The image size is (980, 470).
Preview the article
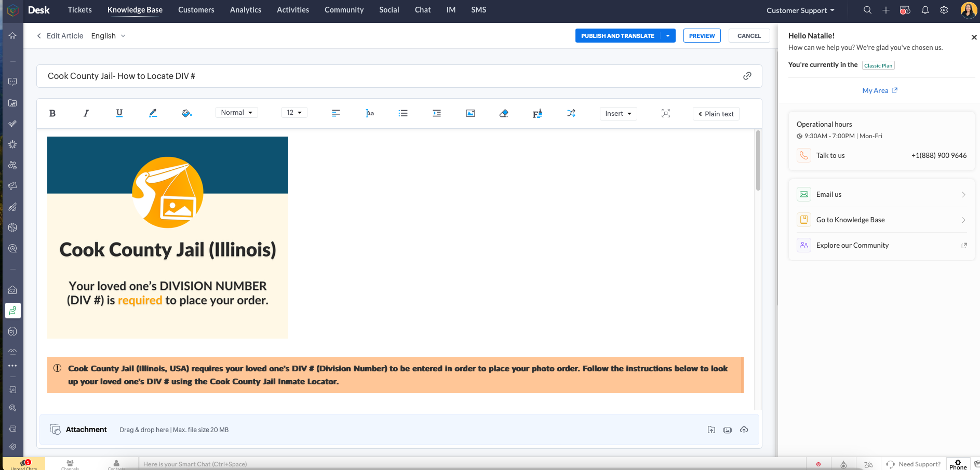point(702,36)
